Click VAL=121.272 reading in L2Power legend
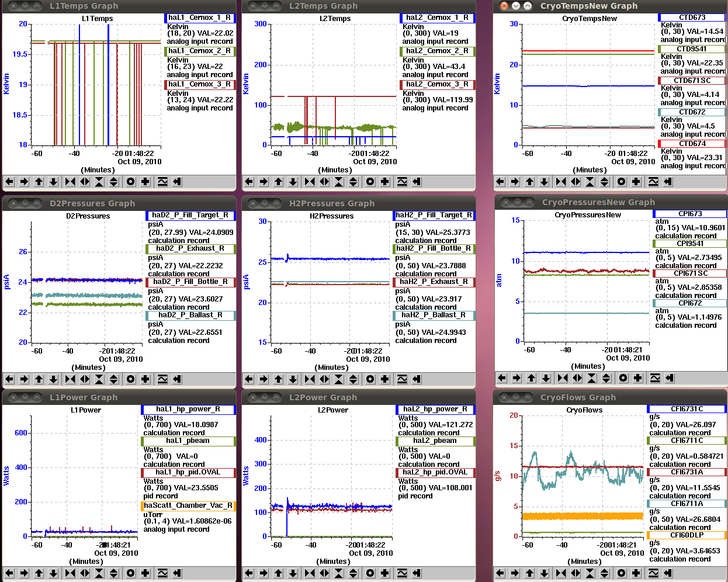This screenshot has height=582, width=728. (x=450, y=425)
